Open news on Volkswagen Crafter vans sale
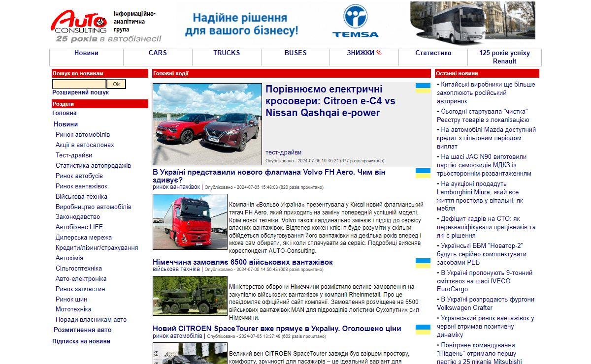The image size is (591, 364). pos(486,303)
